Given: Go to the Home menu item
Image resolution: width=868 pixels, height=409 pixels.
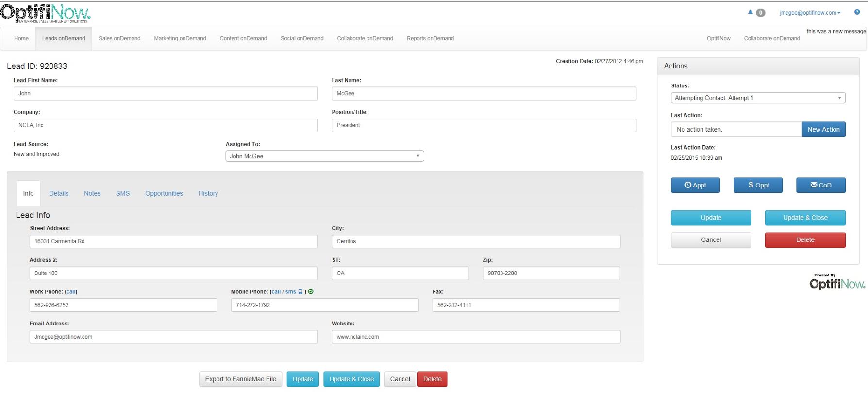Looking at the screenshot, I should click(21, 38).
